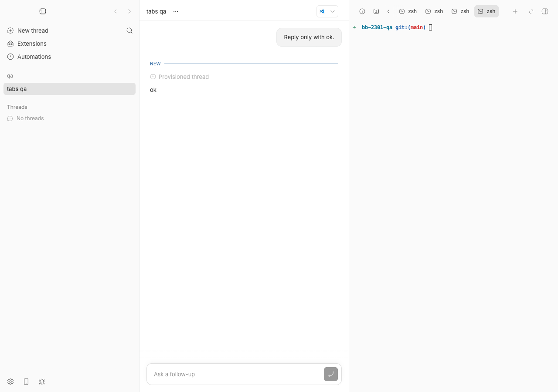
Task: Click the blue NEW divider label
Action: (155, 64)
